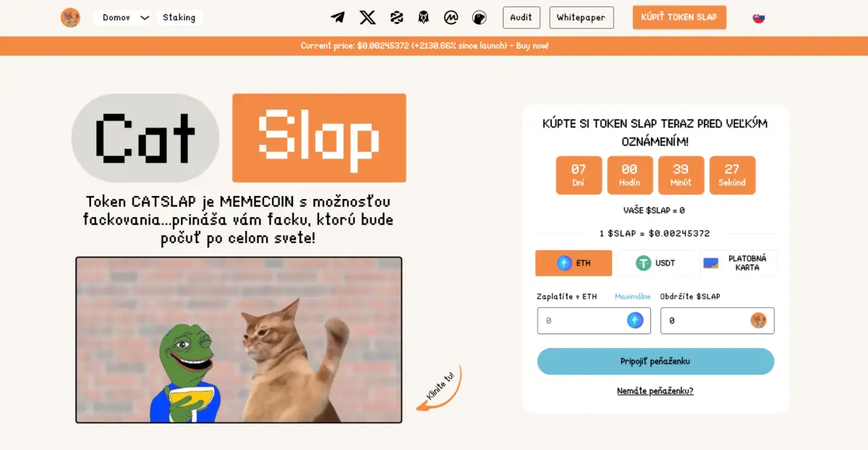The height and width of the screenshot is (450, 868).
Task: Click the CatSlap cat logo in header
Action: (70, 17)
